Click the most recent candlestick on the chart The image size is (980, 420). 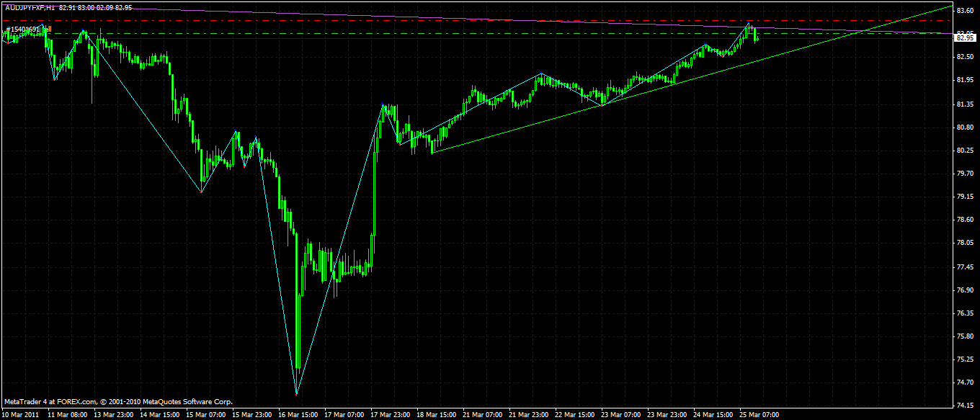(x=757, y=38)
